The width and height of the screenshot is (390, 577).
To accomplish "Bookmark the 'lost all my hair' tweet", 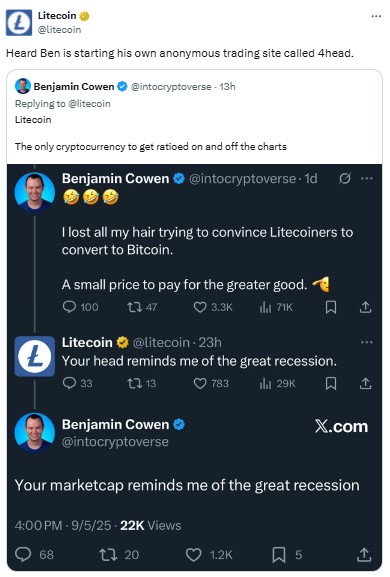I will tap(331, 307).
